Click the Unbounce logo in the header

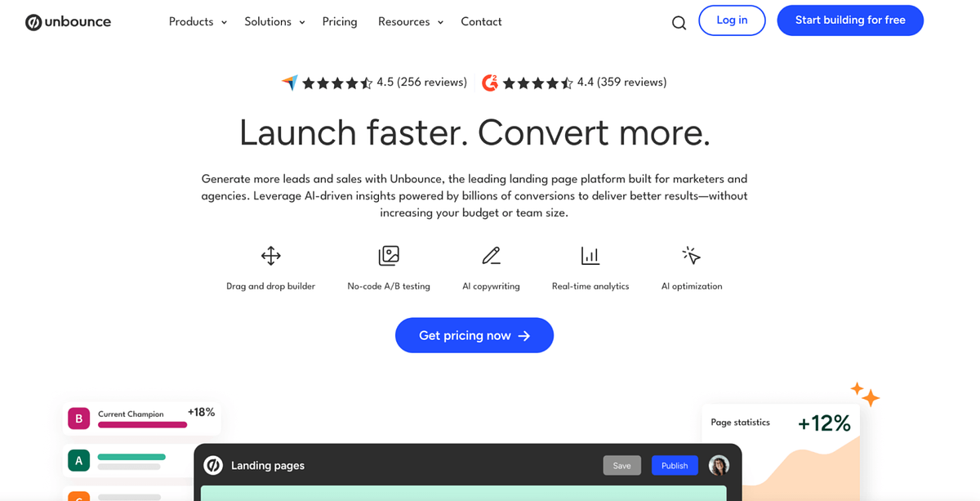(x=68, y=22)
